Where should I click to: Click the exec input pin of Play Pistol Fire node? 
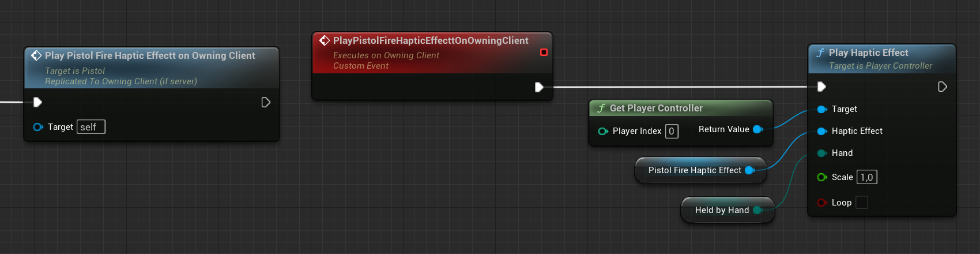[37, 102]
